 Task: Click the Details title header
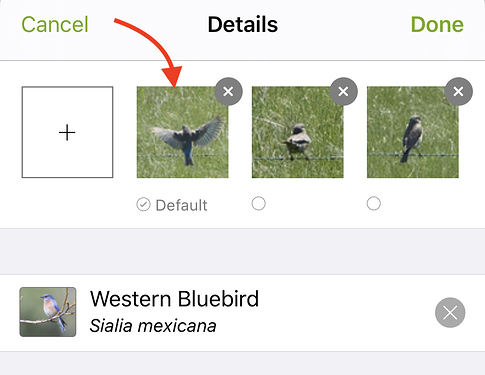(243, 24)
